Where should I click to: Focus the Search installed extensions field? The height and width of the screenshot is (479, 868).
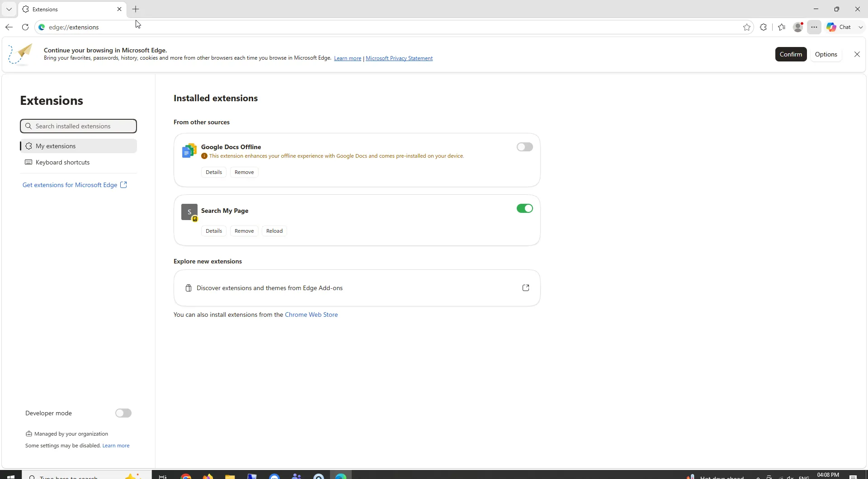pos(78,126)
